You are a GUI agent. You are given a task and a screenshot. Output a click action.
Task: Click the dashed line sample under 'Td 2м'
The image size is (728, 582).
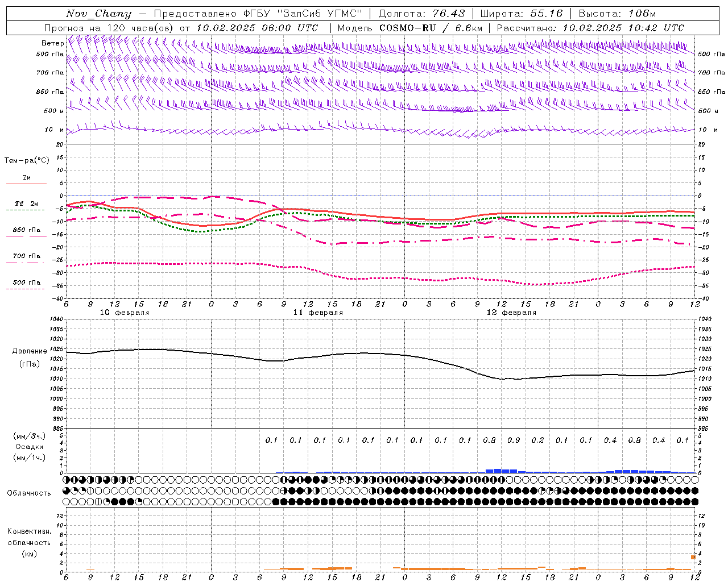point(26,210)
